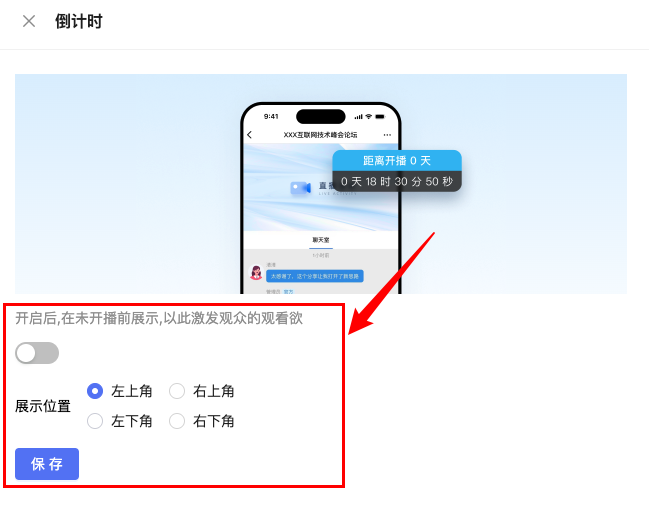Click the back arrow in phone preview
The width and height of the screenshot is (649, 514).
click(x=249, y=135)
